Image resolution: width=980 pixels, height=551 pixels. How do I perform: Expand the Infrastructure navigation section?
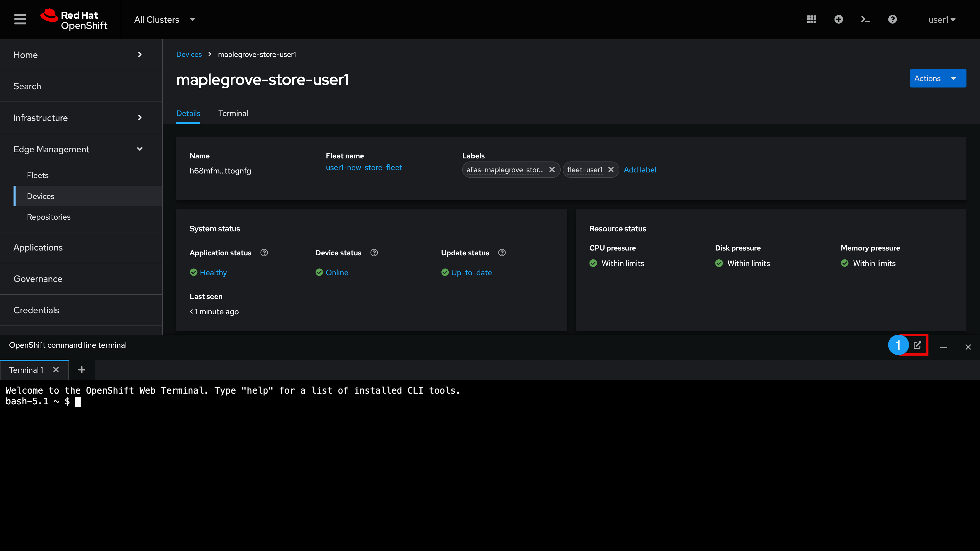(x=81, y=118)
